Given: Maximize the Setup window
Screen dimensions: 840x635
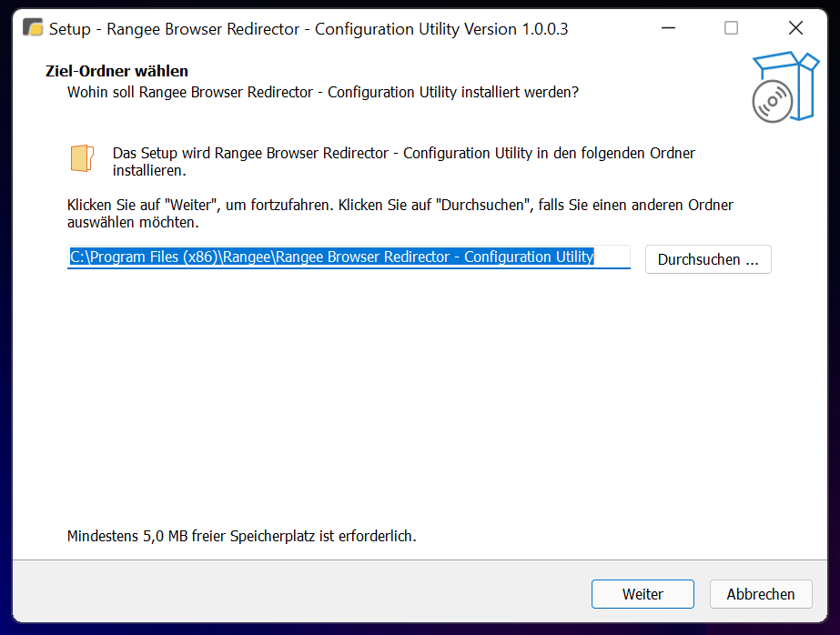Looking at the screenshot, I should [731, 28].
